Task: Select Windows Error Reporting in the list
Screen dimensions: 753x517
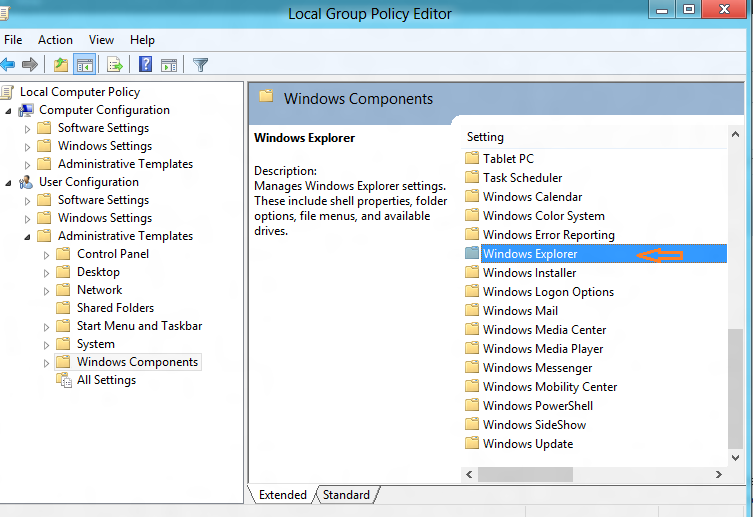Action: coord(548,235)
